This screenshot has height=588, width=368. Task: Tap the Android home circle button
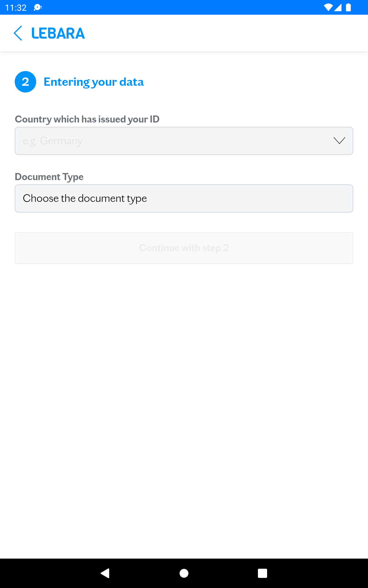coord(184,573)
